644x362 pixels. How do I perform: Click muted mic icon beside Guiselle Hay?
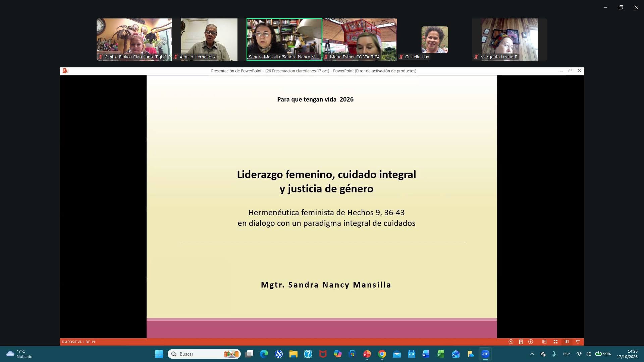coord(401,57)
